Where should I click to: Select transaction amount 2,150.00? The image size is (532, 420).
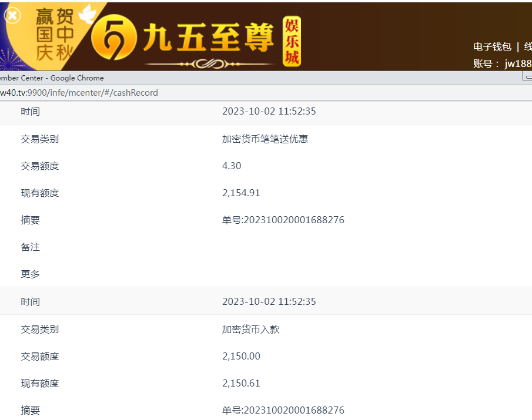(x=241, y=357)
